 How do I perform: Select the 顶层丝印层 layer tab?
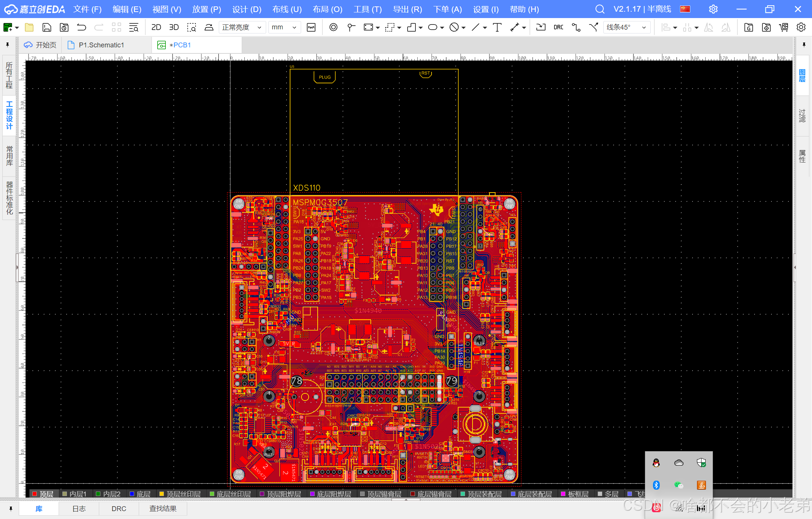click(180, 494)
